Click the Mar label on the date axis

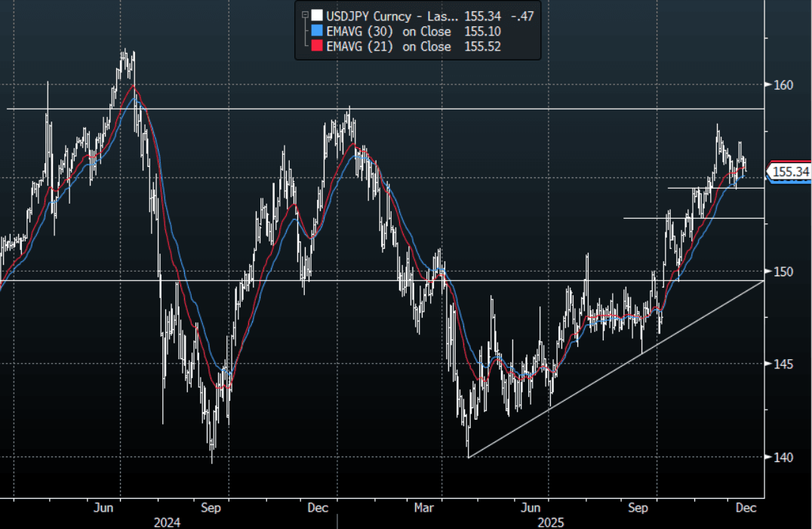tap(423, 508)
